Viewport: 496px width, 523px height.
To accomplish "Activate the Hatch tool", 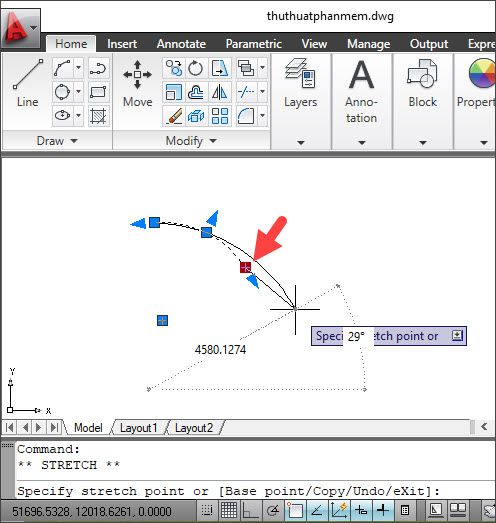I will click(x=98, y=115).
